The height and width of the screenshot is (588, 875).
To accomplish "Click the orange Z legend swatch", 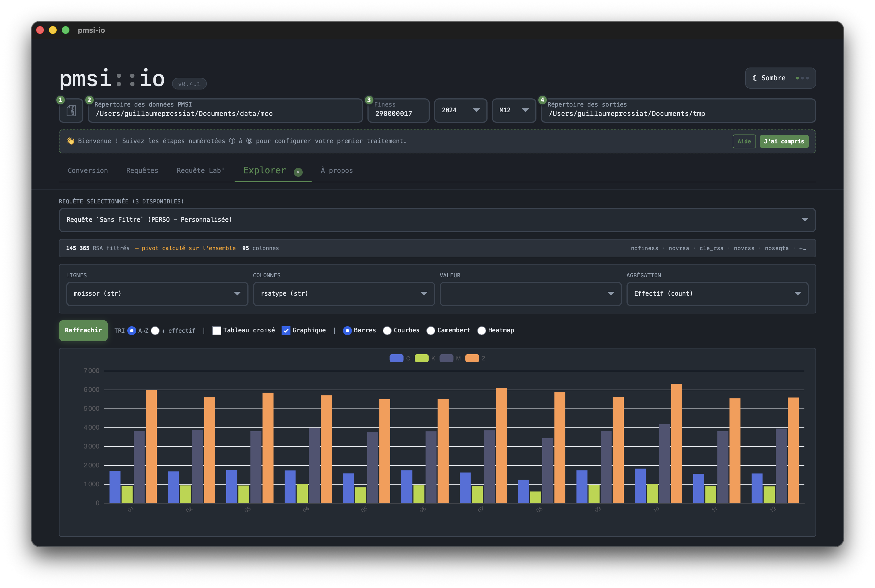I will (x=472, y=358).
